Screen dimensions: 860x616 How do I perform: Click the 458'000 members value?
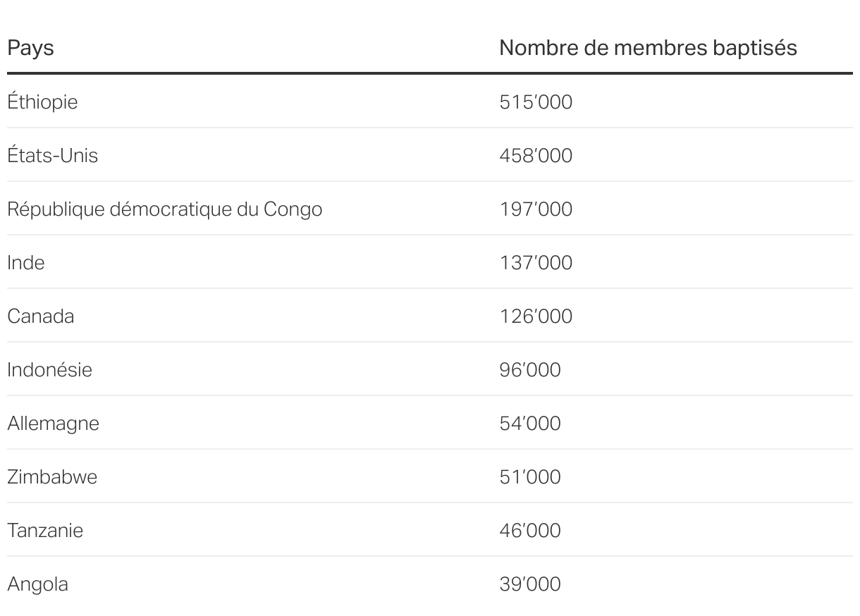(536, 156)
